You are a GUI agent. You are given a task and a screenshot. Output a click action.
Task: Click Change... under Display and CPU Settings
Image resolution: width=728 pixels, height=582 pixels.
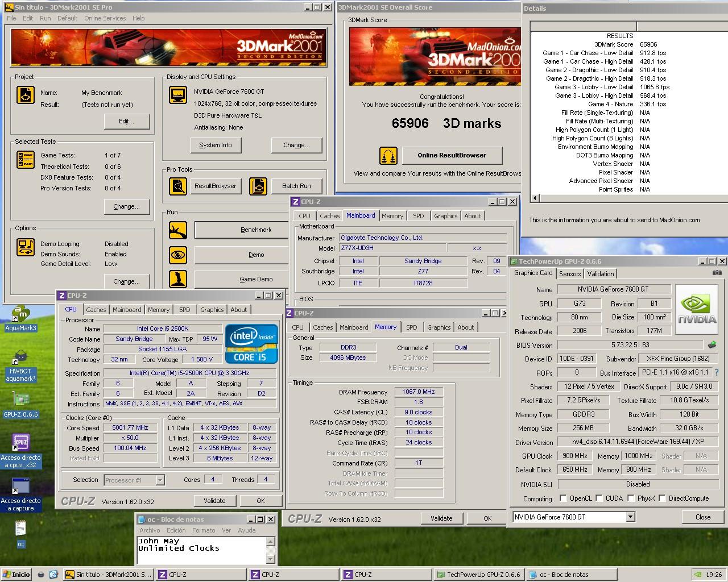(x=296, y=145)
